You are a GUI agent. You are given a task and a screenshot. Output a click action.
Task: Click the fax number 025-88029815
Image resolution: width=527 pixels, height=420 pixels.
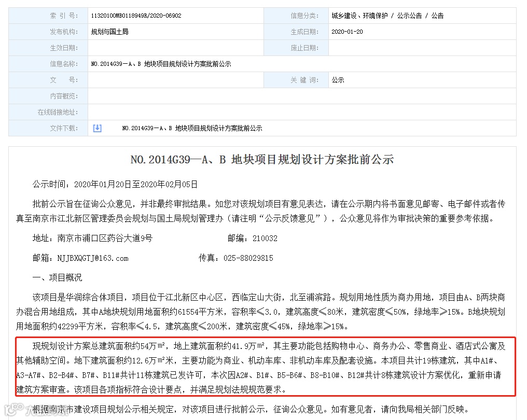click(x=248, y=258)
